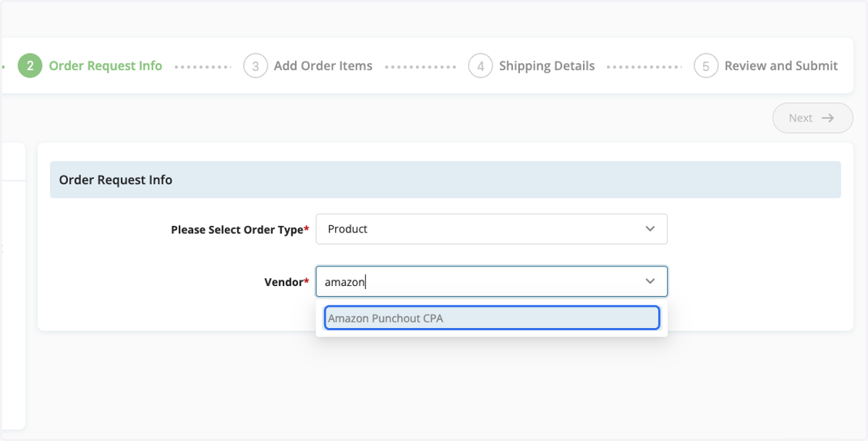Click the Vendor field label
Image resolution: width=868 pixels, height=441 pixels.
[x=286, y=282]
